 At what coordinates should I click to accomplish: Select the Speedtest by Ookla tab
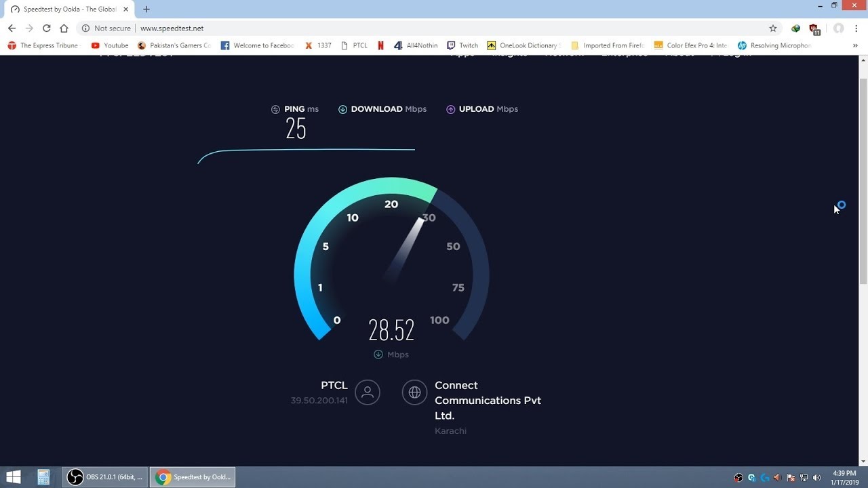pos(68,9)
